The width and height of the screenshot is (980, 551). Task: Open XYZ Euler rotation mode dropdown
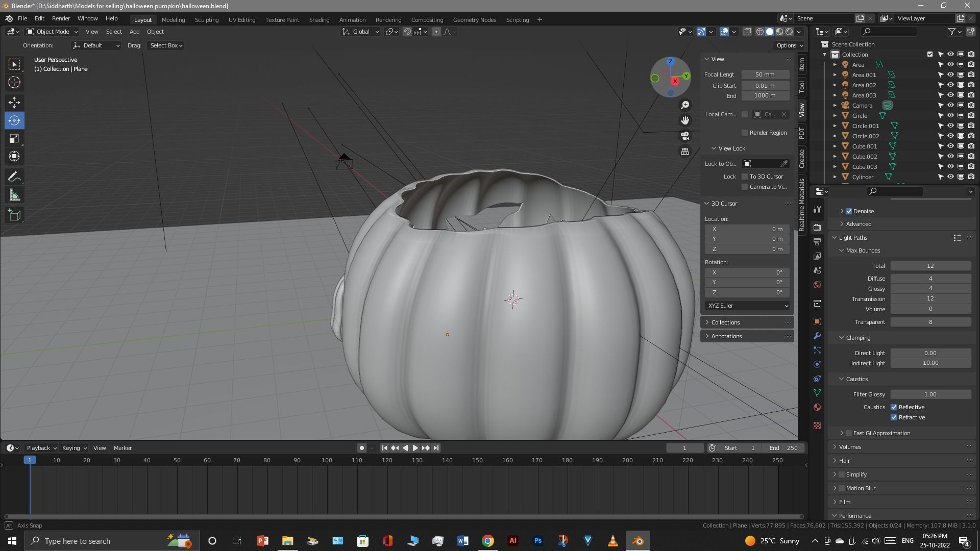pyautogui.click(x=748, y=306)
